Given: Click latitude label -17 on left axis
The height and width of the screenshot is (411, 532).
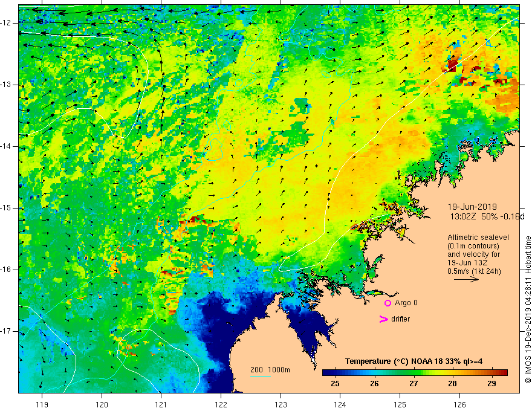Looking at the screenshot, I should pos(6,331).
